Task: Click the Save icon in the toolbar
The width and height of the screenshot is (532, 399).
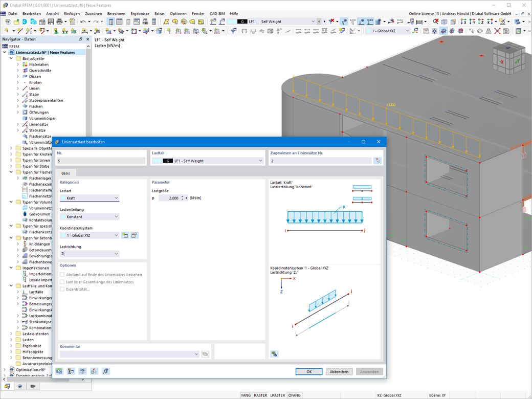Action: (51, 21)
